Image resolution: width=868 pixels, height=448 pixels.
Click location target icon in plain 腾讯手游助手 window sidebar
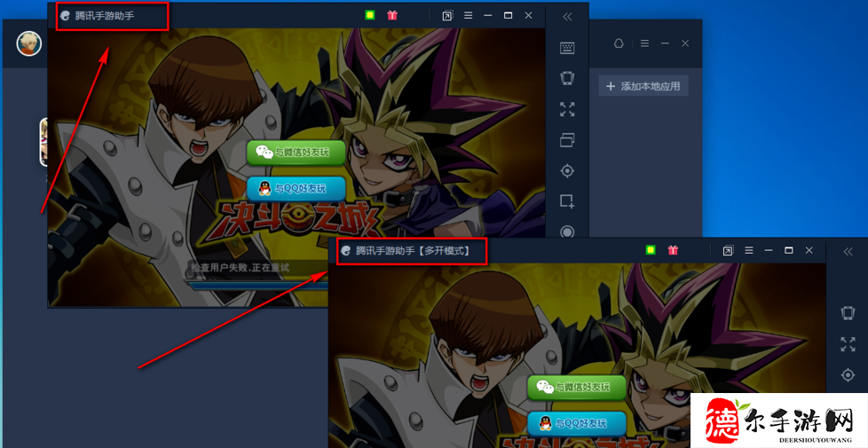tap(567, 171)
